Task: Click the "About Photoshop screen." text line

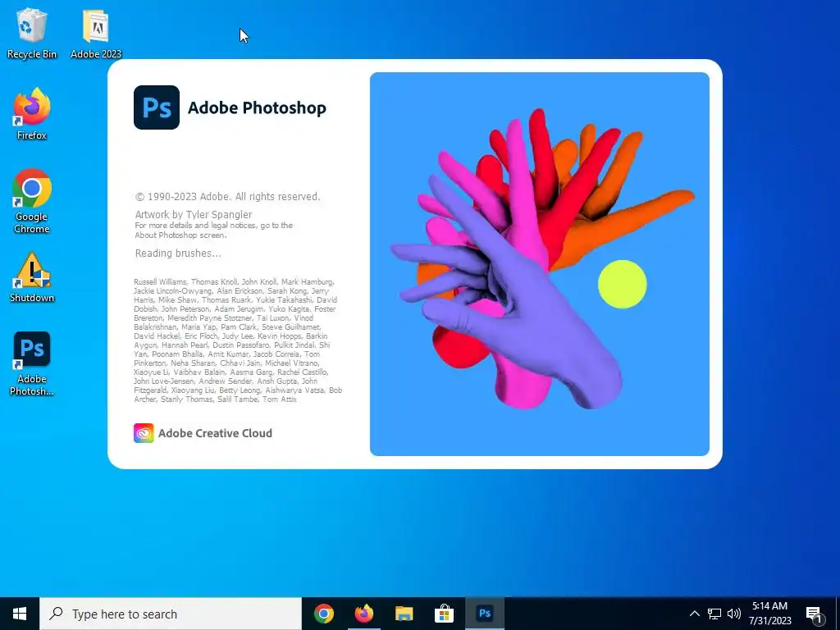Action: 180,235
